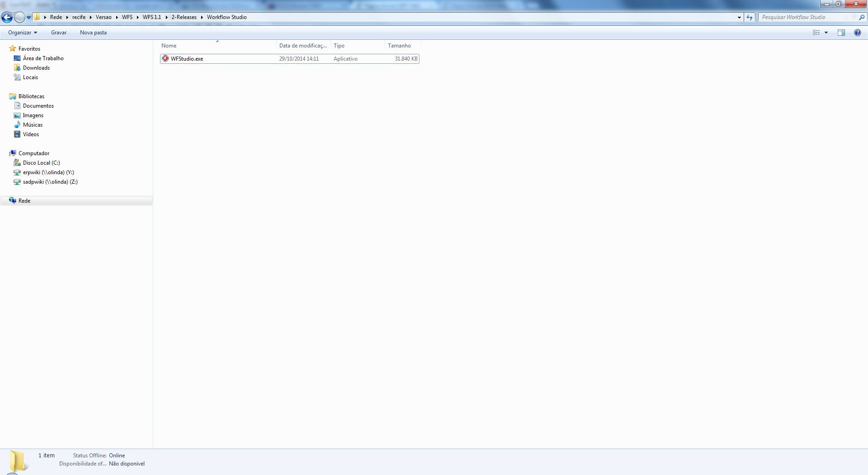Click the Refresh icon beside address bar

pyautogui.click(x=750, y=17)
